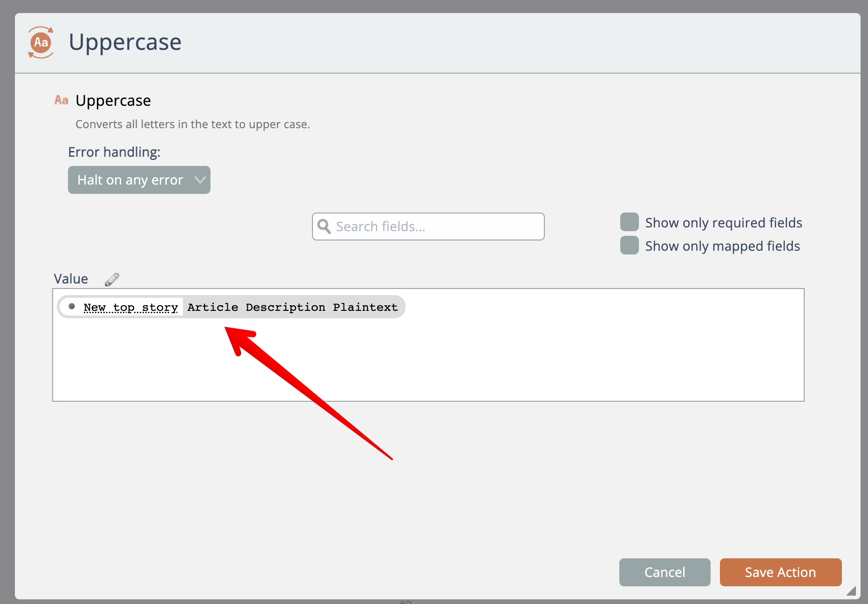
Task: Click the pencil edit icon next to Value
Action: [112, 279]
